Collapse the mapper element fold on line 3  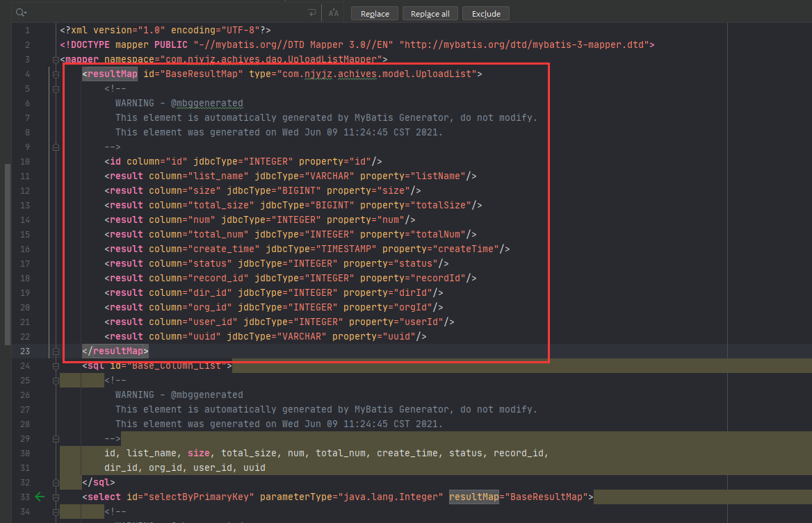pos(56,59)
